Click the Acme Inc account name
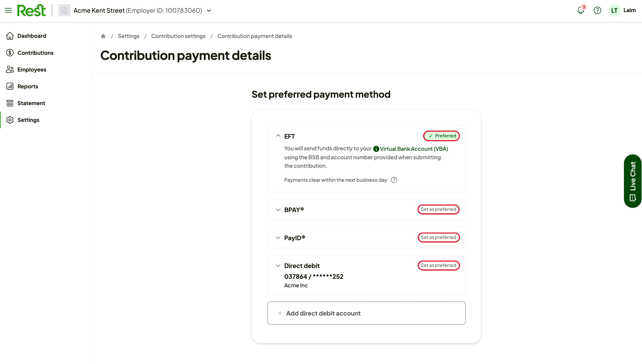Image resolution: width=642 pixels, height=364 pixels. coord(296,285)
